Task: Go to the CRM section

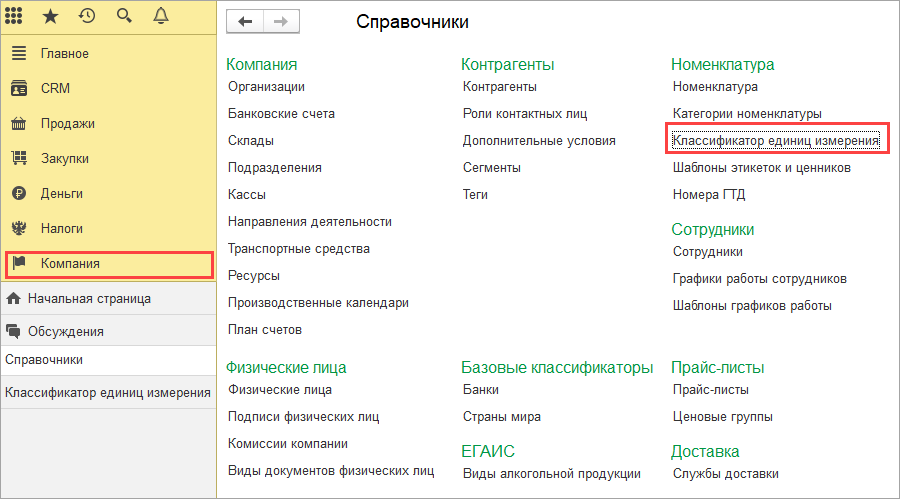Action: [55, 88]
